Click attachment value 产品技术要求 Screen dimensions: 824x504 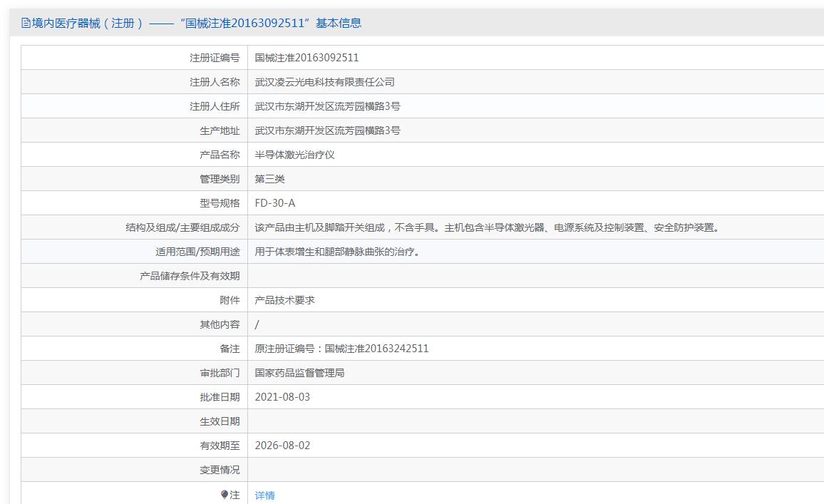pos(285,300)
